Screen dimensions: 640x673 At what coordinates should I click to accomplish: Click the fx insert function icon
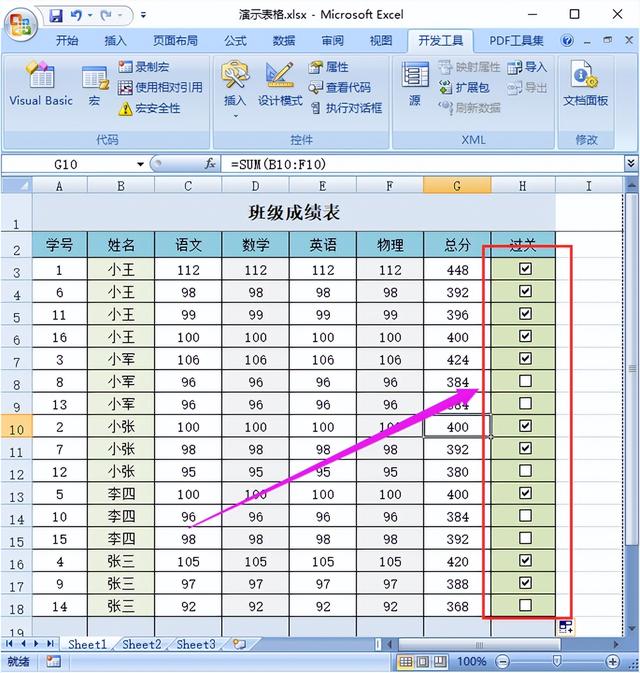click(210, 164)
